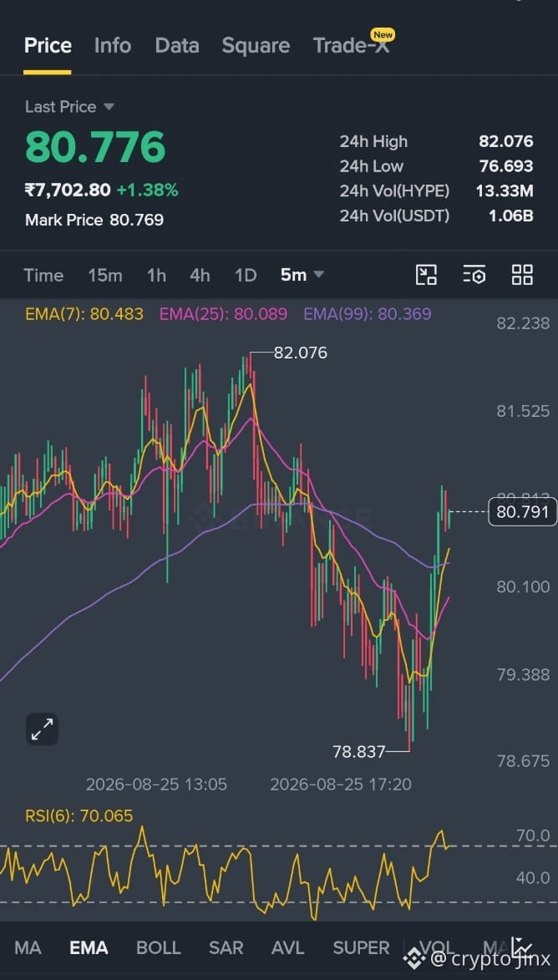Click the 78.837 chart low marker
Viewport: 558px width, 980px height.
(x=358, y=752)
